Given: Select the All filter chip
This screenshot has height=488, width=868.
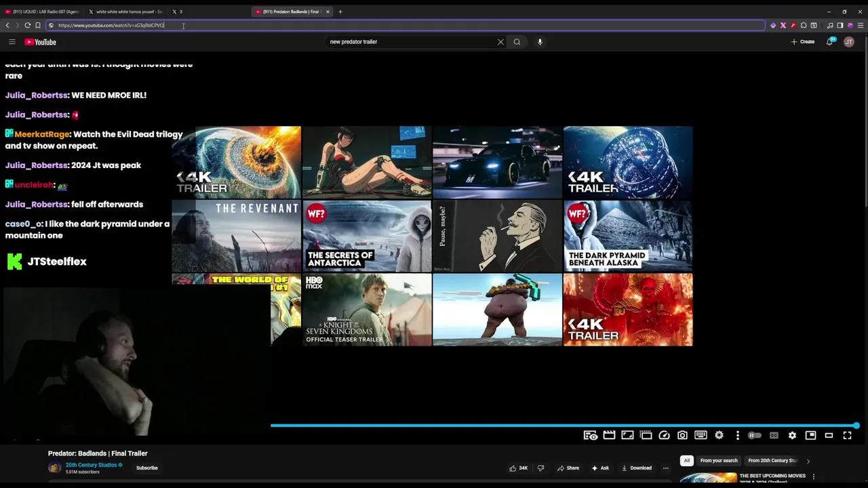Looking at the screenshot, I should [686, 461].
